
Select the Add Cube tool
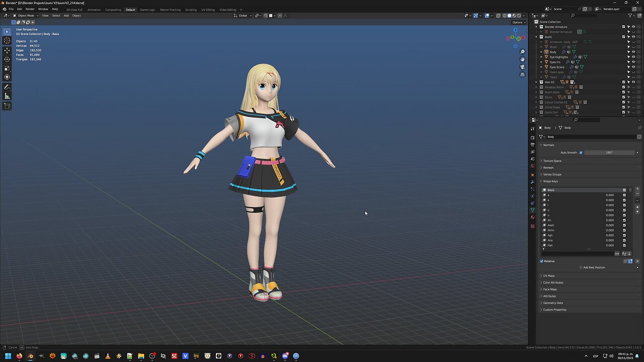7,106
